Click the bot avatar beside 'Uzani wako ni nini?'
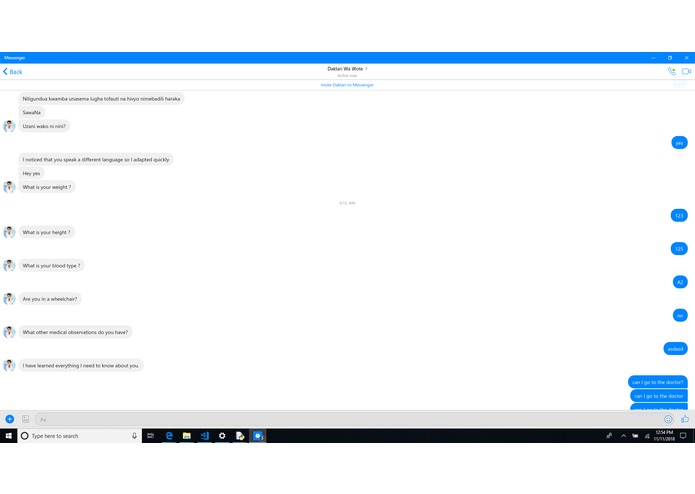Screen dimensions: 695x494 [9, 126]
